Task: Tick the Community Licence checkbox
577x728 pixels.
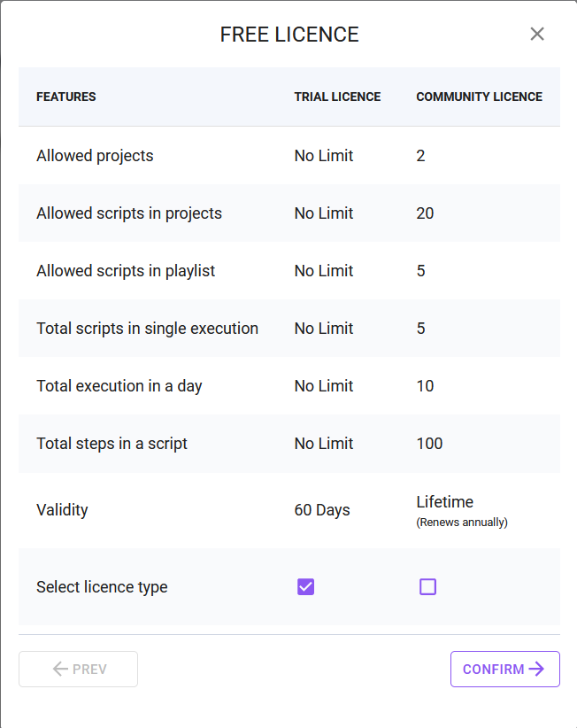Action: [428, 586]
